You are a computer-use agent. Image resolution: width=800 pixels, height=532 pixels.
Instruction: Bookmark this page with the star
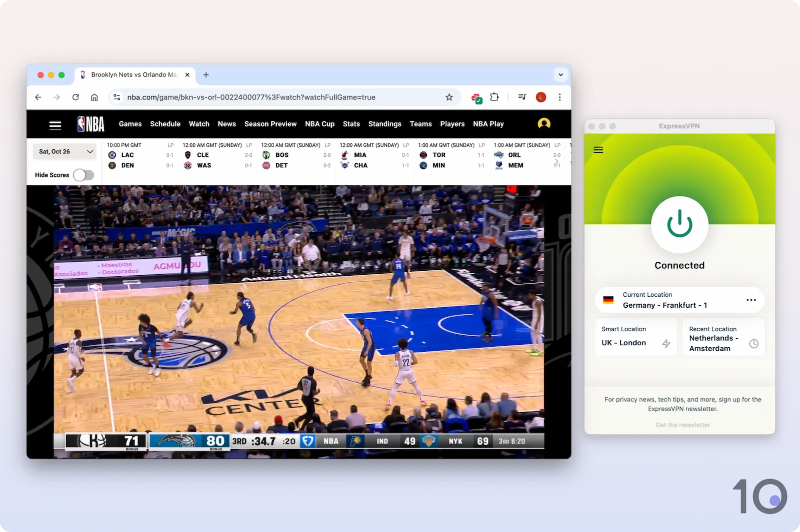tap(449, 97)
